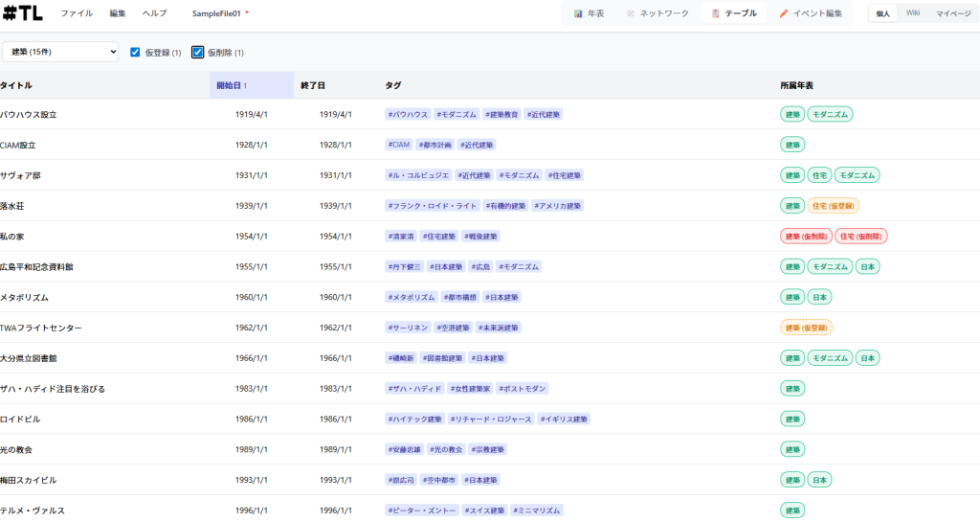
Task: Select the 個人 mode button
Action: (x=882, y=13)
